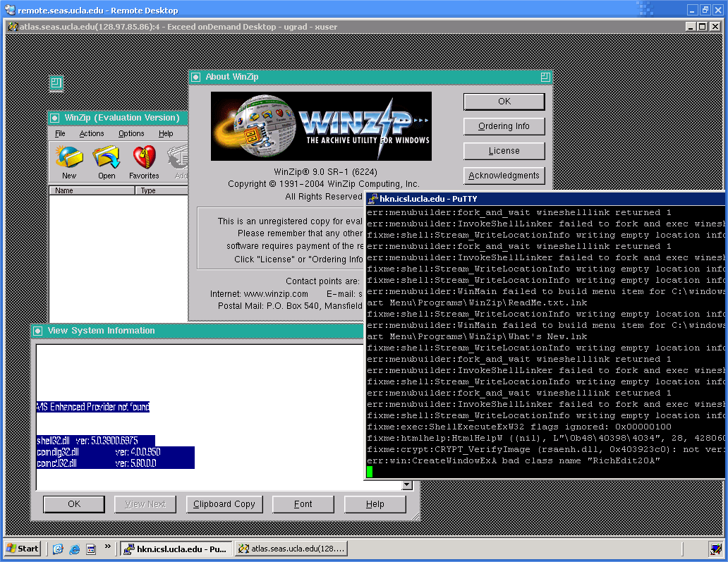Click the scroll-down arrow in View System Information
This screenshot has height=562, width=728.
pos(407,485)
